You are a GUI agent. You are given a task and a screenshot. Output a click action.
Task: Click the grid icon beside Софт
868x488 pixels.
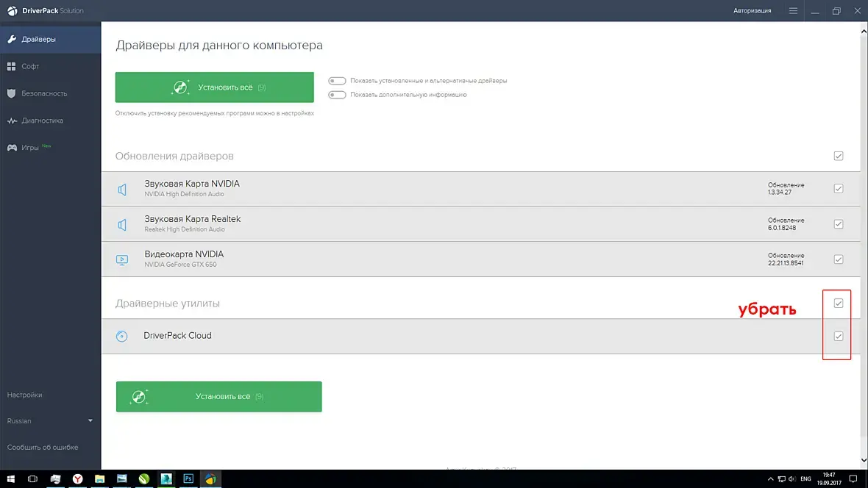pyautogui.click(x=12, y=66)
